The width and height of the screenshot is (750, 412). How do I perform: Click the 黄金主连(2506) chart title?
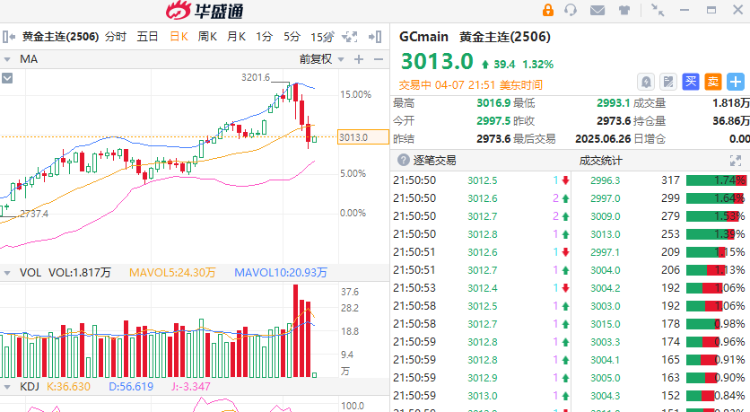pos(60,37)
